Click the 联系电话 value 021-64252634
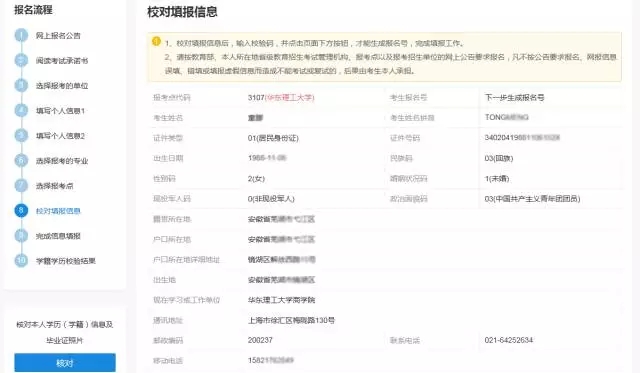Viewport: 640px width, 373px height. click(x=509, y=340)
